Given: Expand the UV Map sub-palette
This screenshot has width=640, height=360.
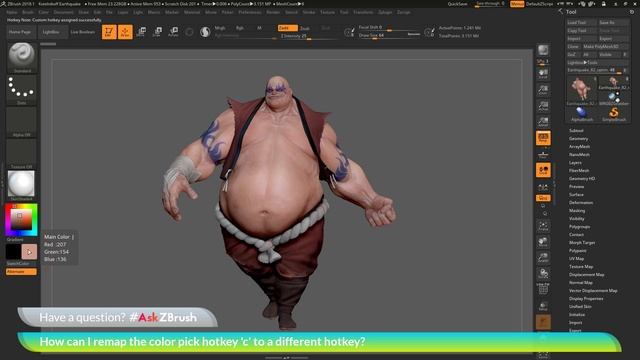Looking at the screenshot, I should tap(576, 259).
